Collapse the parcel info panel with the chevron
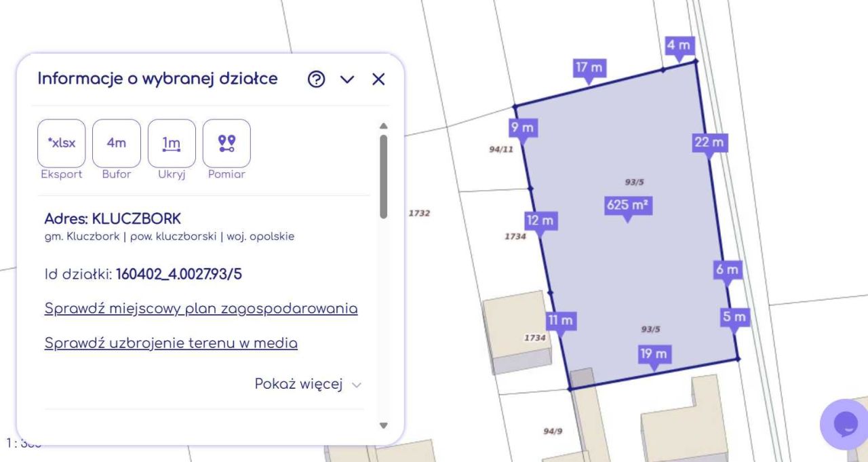This screenshot has width=868, height=462. click(x=347, y=79)
